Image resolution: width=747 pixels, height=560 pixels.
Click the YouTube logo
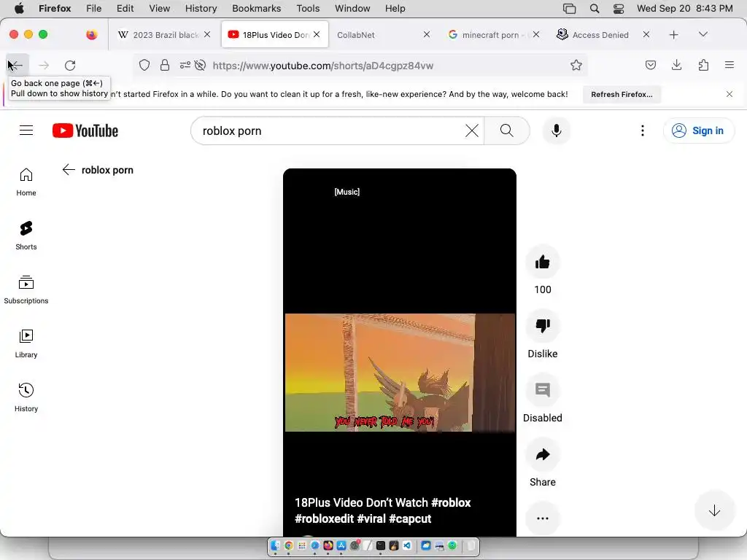85,131
